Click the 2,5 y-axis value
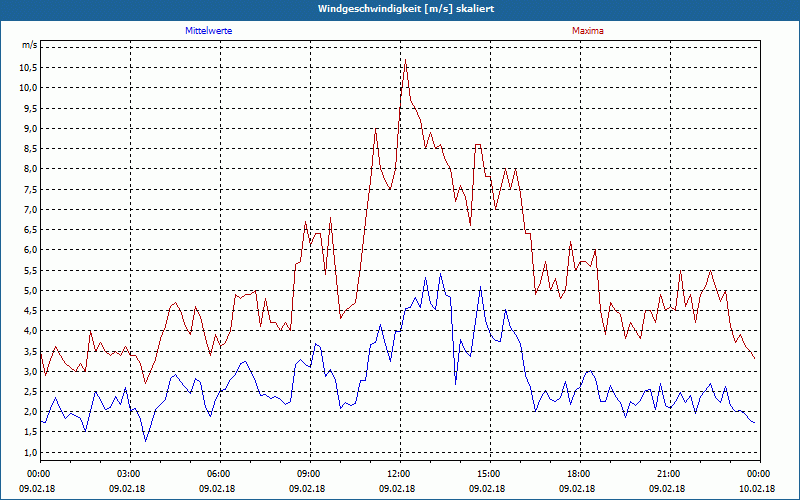Image resolution: width=800 pixels, height=500 pixels. pyautogui.click(x=30, y=391)
